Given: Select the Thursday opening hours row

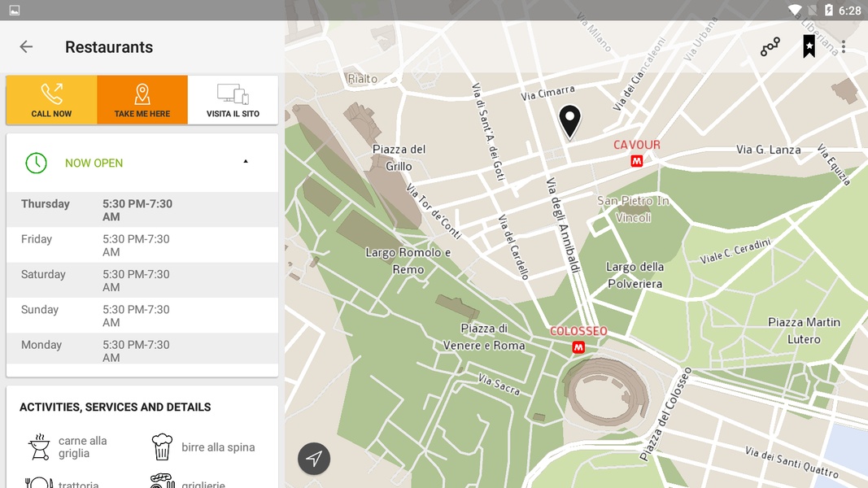Looking at the screenshot, I should [x=142, y=210].
